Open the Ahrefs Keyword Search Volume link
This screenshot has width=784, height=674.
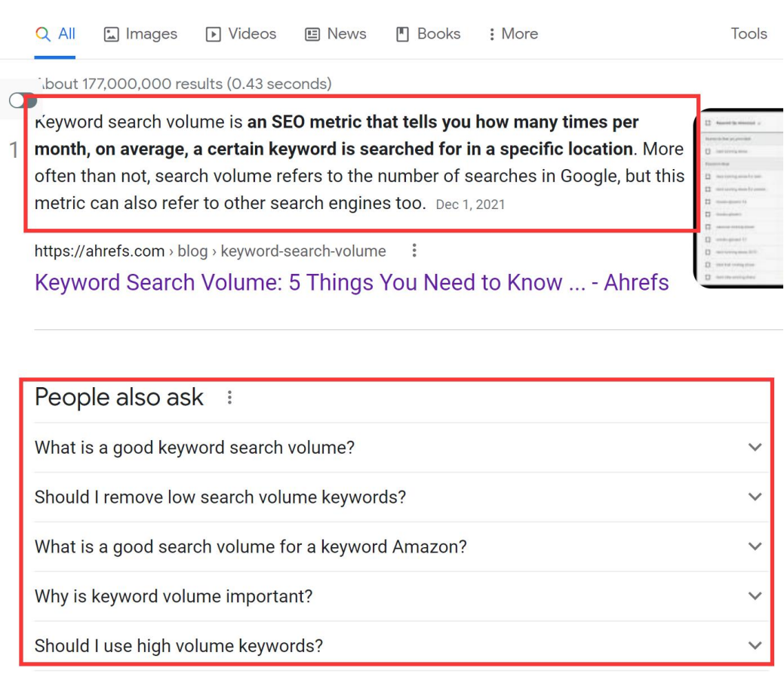[x=352, y=282]
